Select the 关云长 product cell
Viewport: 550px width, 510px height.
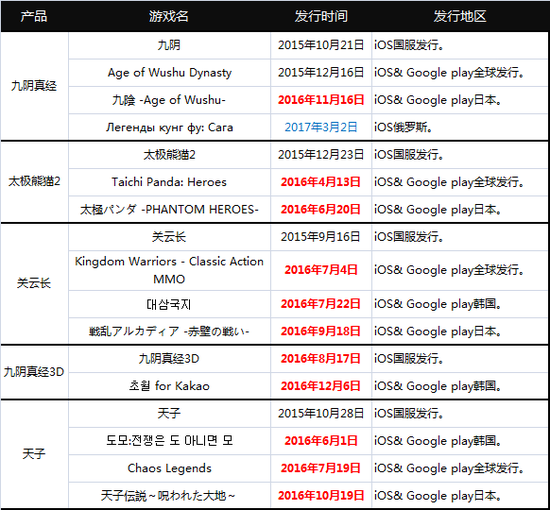[x=34, y=283]
